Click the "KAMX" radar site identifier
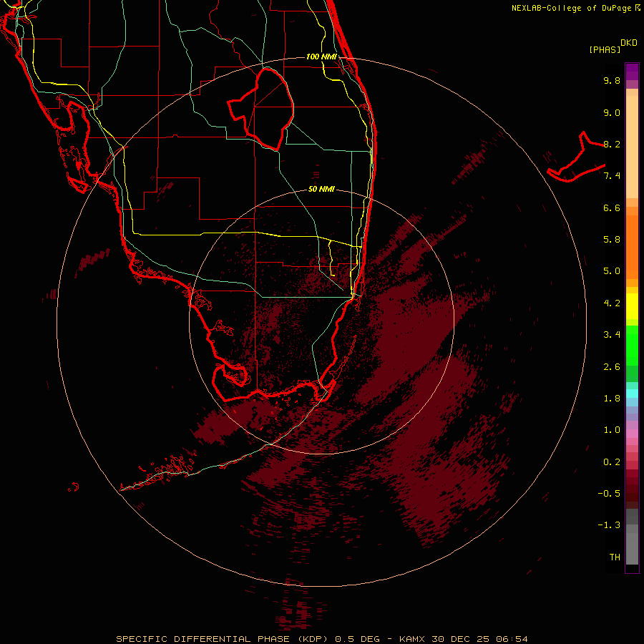The height and width of the screenshot is (644, 644). [413, 639]
